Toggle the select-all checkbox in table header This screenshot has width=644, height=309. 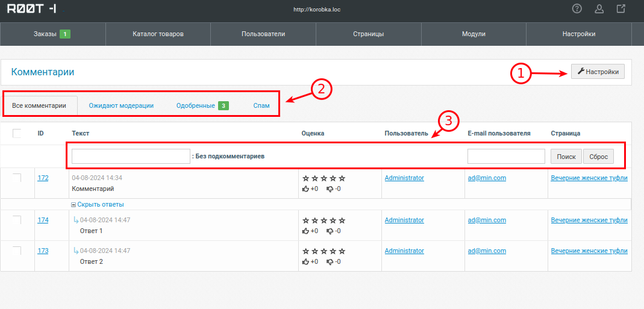pyautogui.click(x=17, y=133)
